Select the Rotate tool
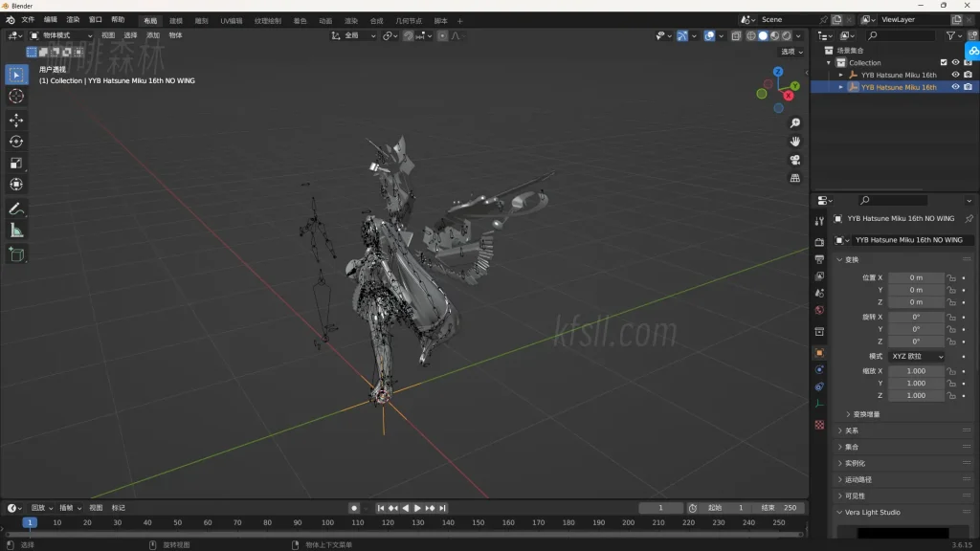The width and height of the screenshot is (980, 551). [16, 142]
